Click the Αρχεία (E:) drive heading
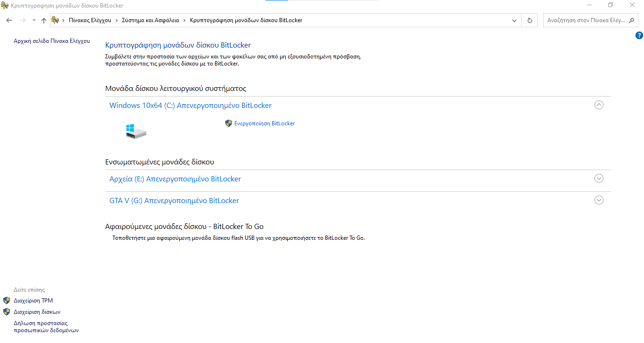Image resolution: width=644 pixels, height=343 pixels. click(x=175, y=179)
